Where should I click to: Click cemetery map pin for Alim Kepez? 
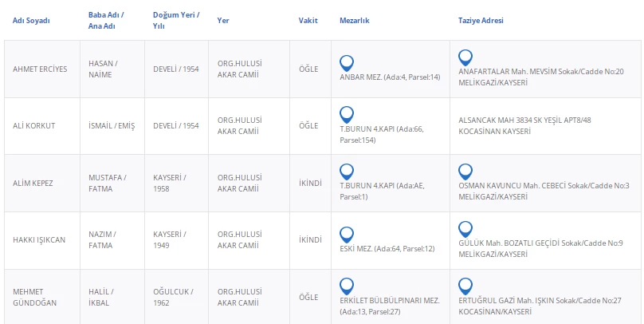click(347, 171)
